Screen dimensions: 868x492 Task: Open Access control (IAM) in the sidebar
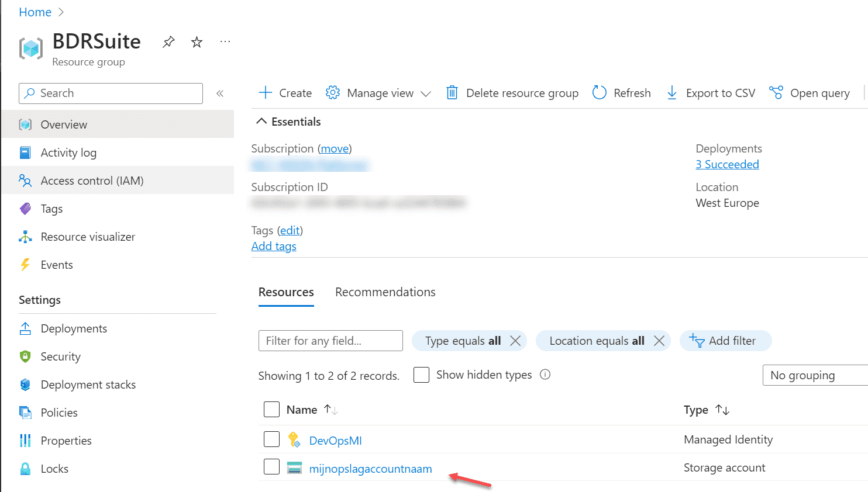point(118,181)
